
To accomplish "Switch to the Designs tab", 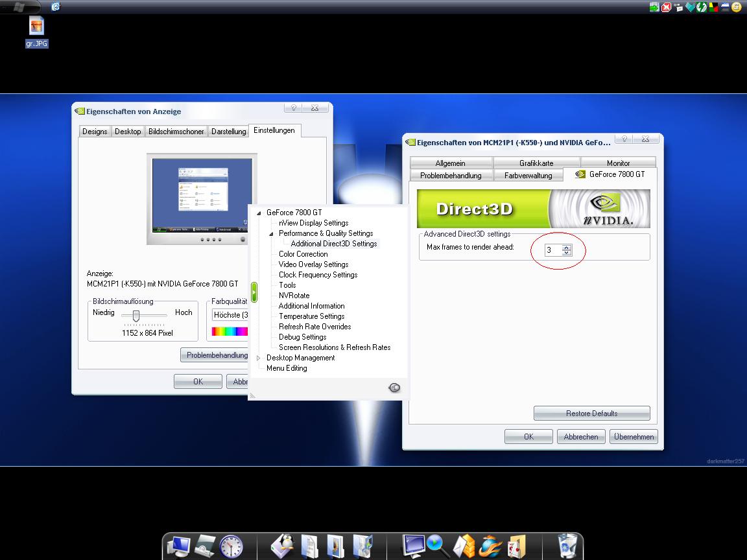I will (x=95, y=132).
